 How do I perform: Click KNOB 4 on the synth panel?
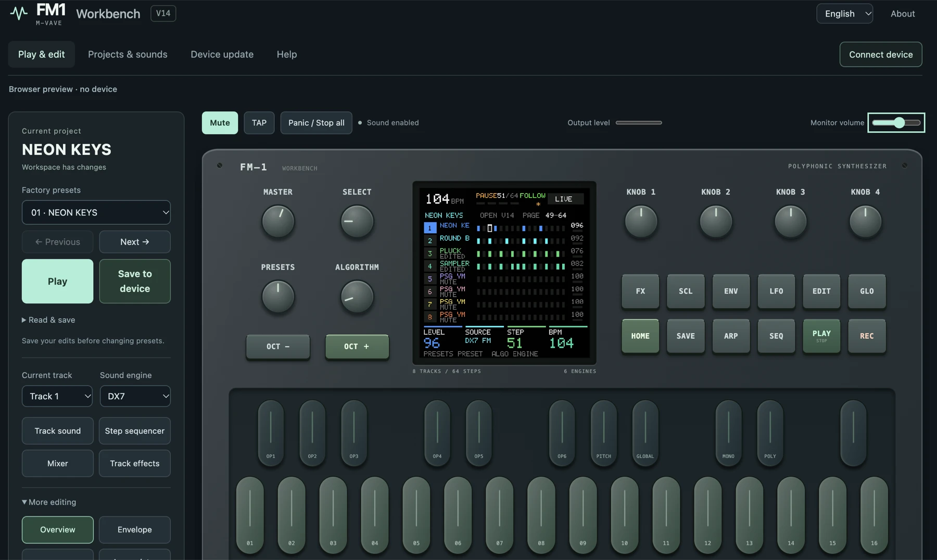click(x=866, y=221)
